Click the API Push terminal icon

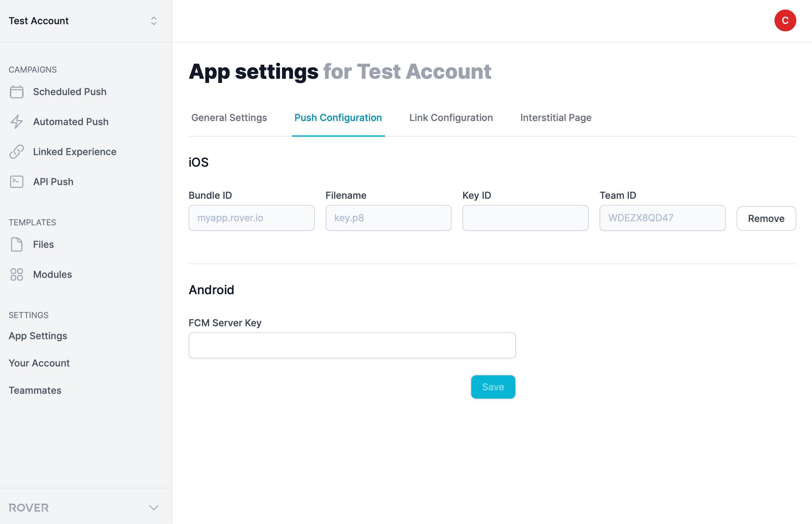pyautogui.click(x=16, y=182)
